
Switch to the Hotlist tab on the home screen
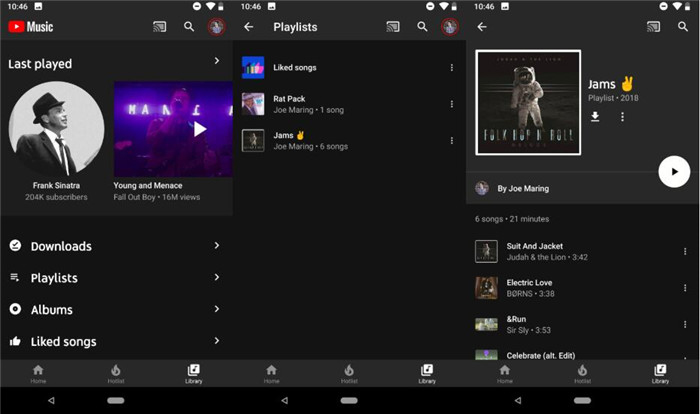pyautogui.click(x=116, y=374)
